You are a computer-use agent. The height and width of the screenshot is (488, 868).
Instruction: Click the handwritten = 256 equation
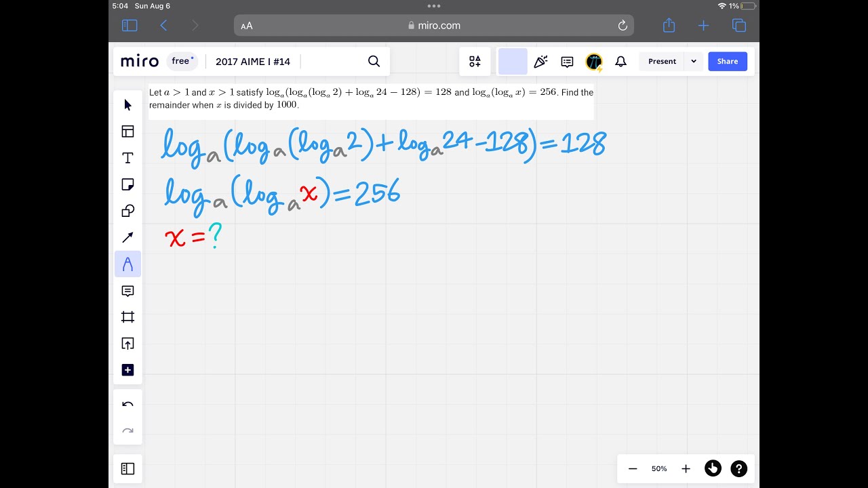click(366, 193)
